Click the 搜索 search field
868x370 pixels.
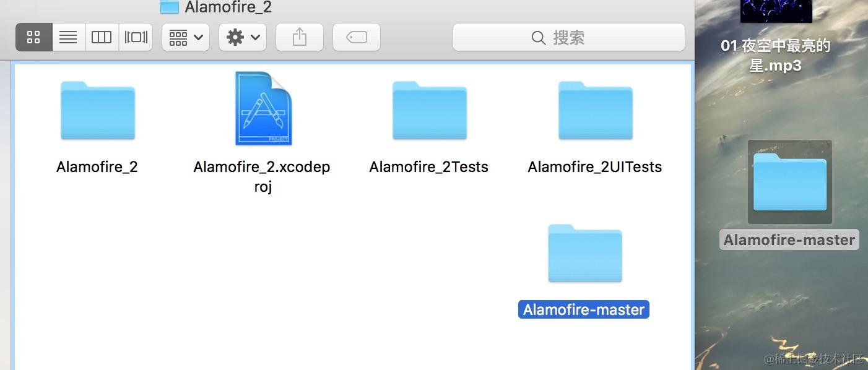coord(569,37)
